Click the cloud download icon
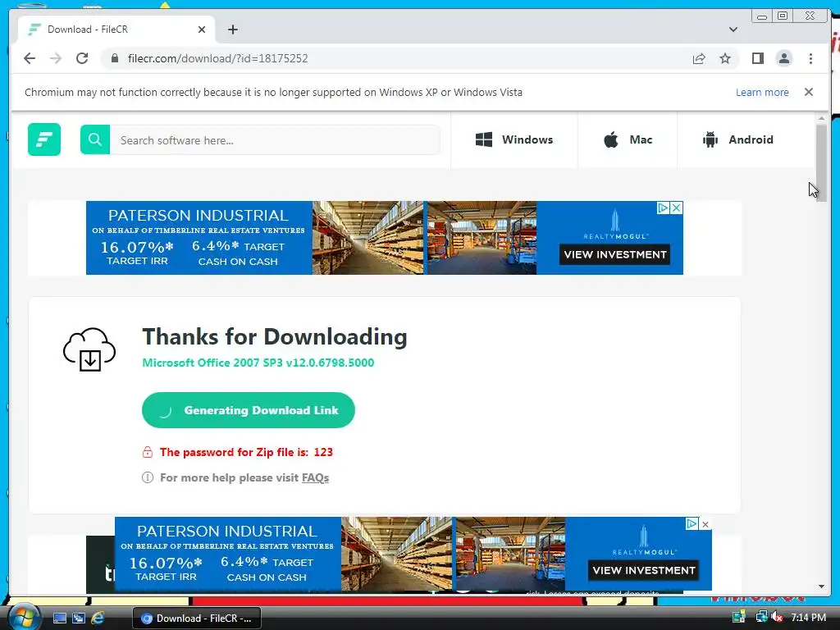The height and width of the screenshot is (630, 840). (89, 349)
